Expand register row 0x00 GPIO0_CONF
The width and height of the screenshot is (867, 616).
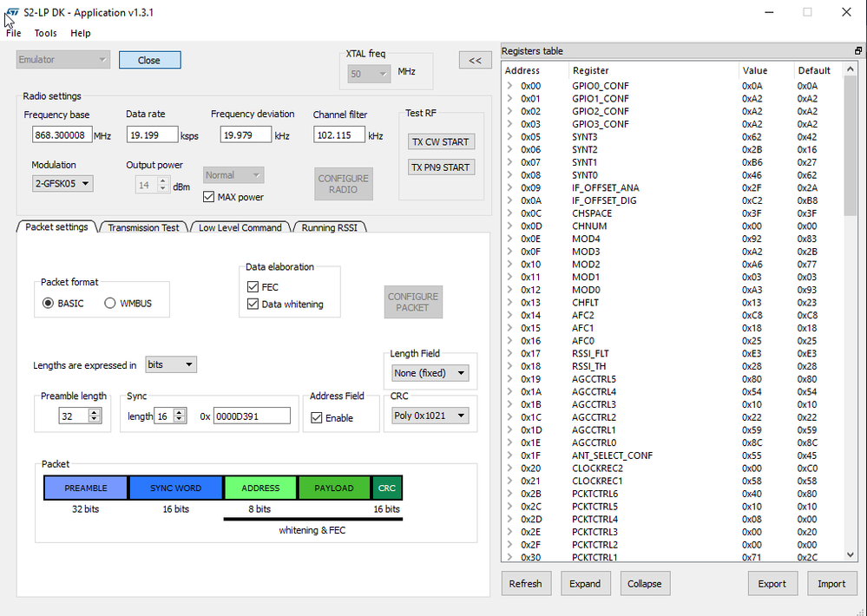pyautogui.click(x=509, y=86)
